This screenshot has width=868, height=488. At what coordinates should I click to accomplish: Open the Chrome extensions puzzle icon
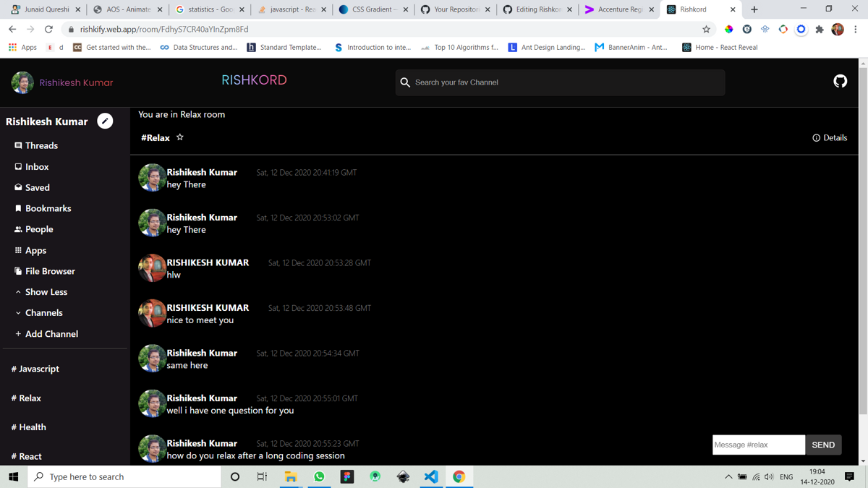[820, 30]
